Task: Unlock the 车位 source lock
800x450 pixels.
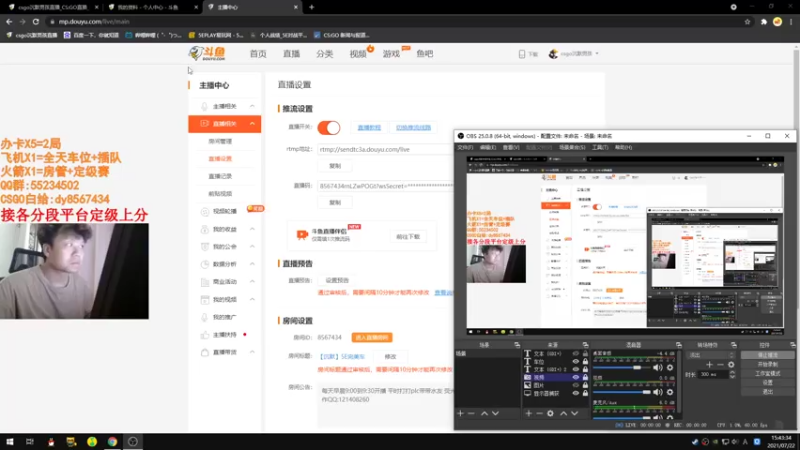Action: tap(585, 361)
